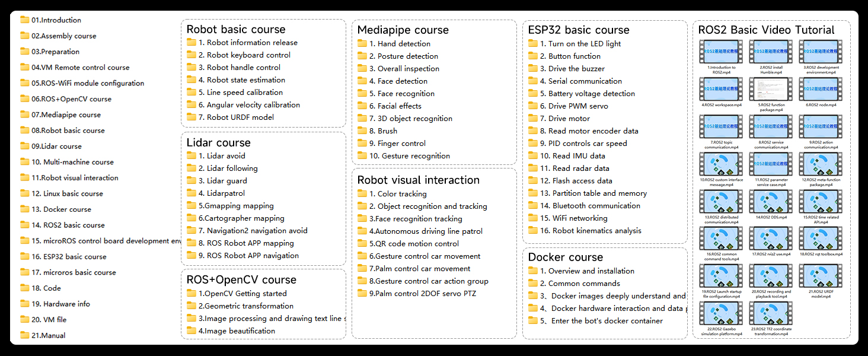Select the folder icon beside 1. Hand detection
This screenshot has width=868, height=356.
click(x=362, y=43)
